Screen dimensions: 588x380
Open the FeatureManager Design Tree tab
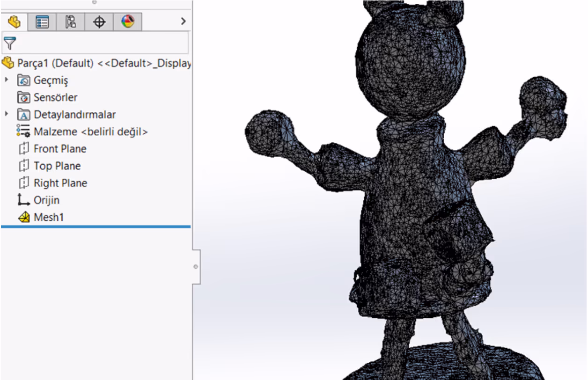click(14, 22)
